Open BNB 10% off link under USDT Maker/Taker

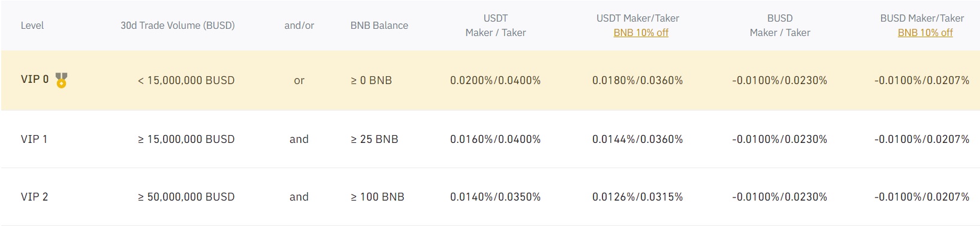(x=641, y=32)
